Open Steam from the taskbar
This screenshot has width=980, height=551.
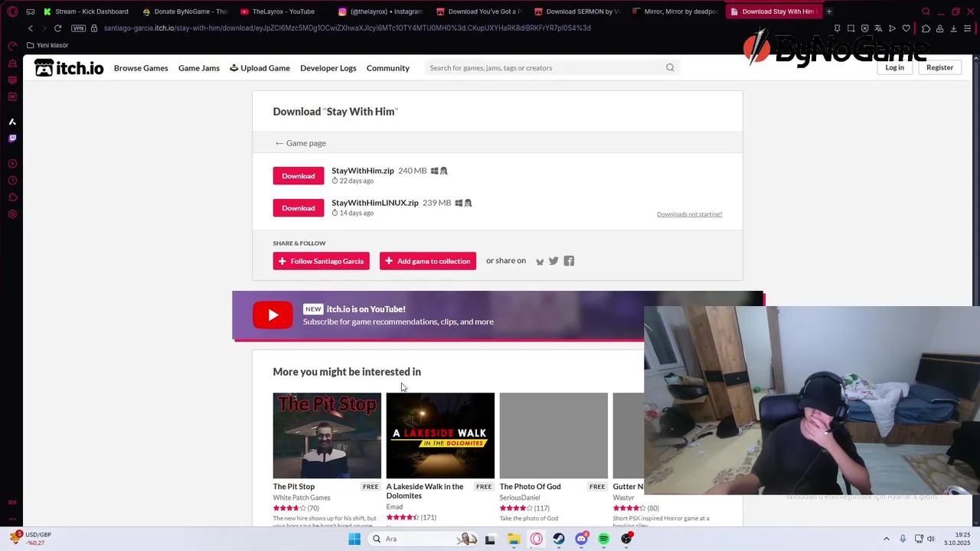(559, 539)
